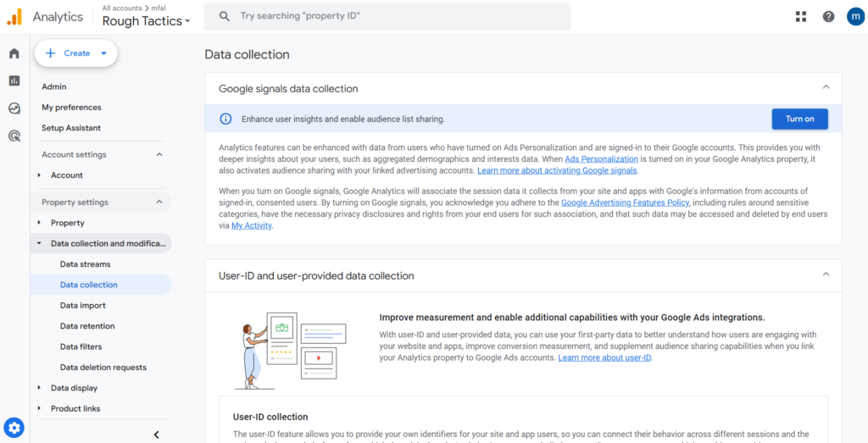
Task: Open the My Activity link
Action: pos(251,225)
